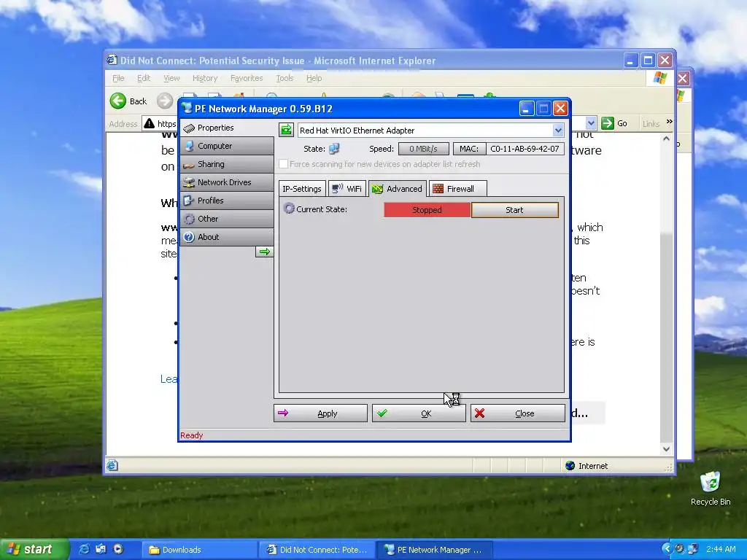Expand the Red Hat VirtIO adapter dropdown
The height and width of the screenshot is (560, 747).
click(558, 130)
